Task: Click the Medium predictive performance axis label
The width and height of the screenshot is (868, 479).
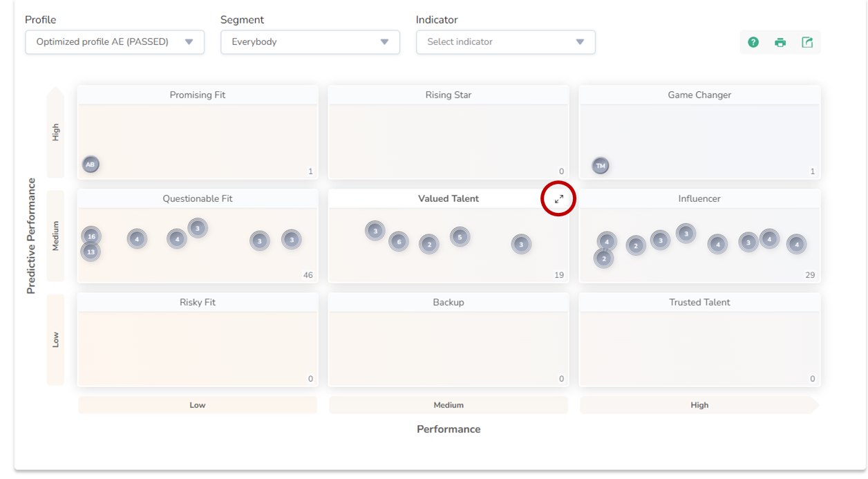Action: coord(56,236)
